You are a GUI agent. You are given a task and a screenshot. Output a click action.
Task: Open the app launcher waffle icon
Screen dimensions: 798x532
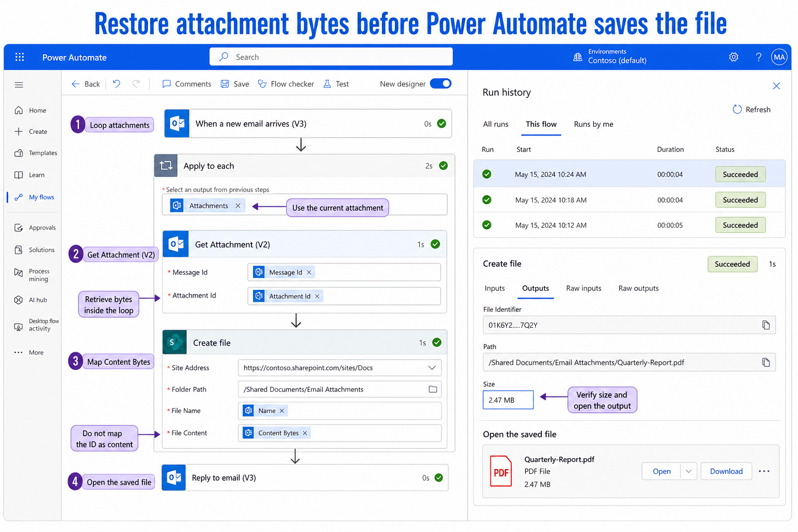tap(20, 57)
